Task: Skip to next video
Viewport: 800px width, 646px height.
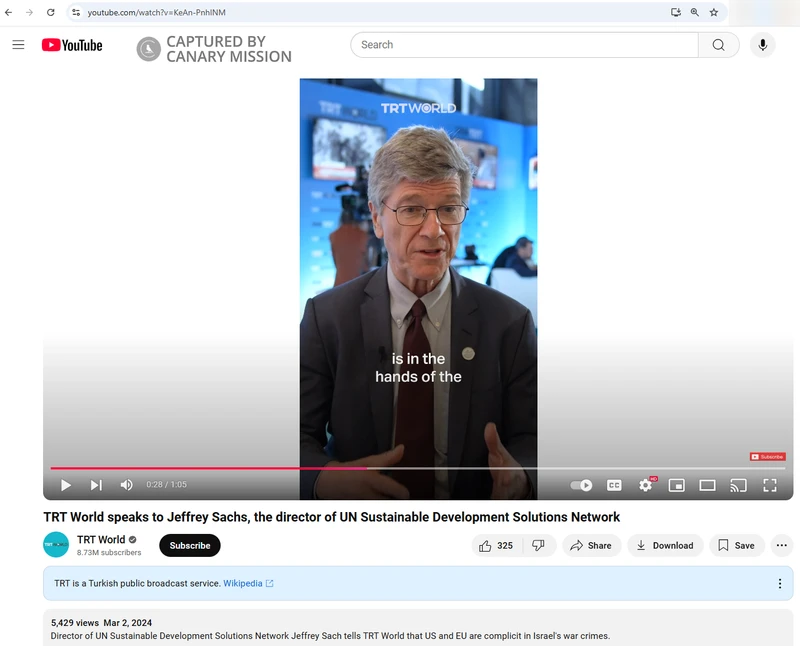Action: pyautogui.click(x=96, y=485)
